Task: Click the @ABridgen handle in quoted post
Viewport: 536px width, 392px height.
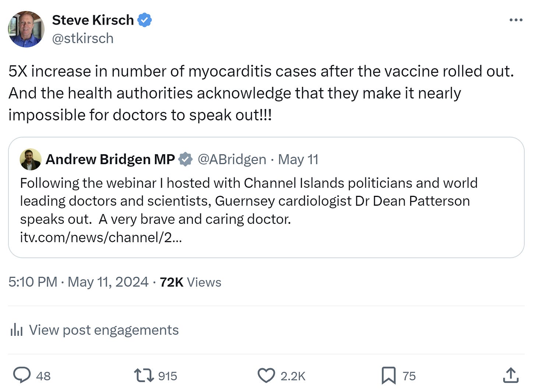Action: click(232, 159)
